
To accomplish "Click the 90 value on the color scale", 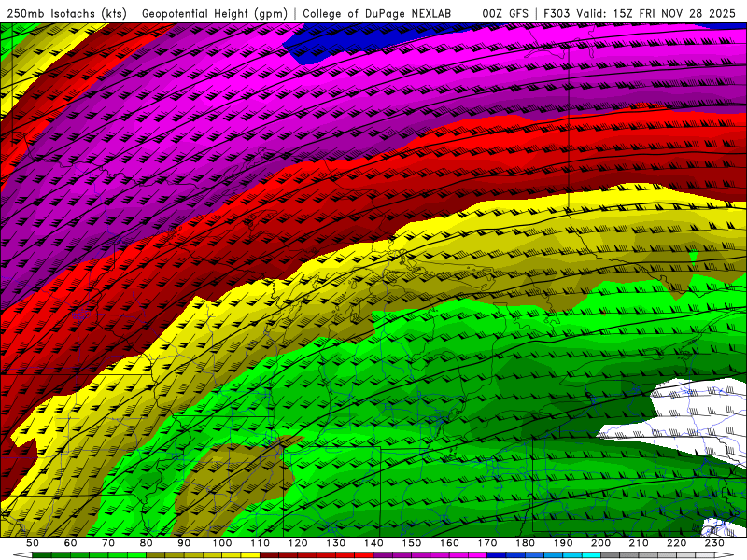I will 184,543.
